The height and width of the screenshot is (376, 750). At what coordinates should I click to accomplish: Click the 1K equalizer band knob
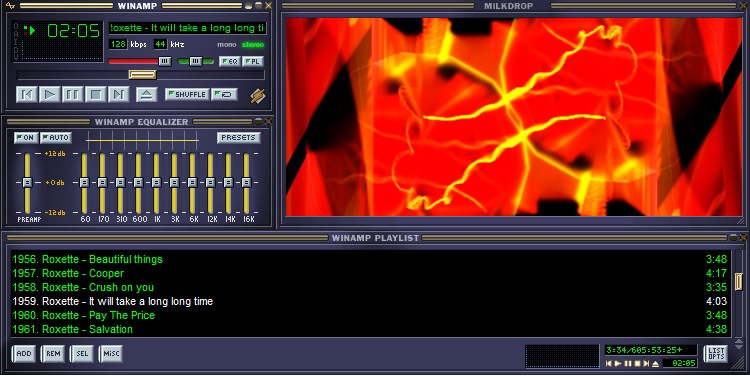156,182
